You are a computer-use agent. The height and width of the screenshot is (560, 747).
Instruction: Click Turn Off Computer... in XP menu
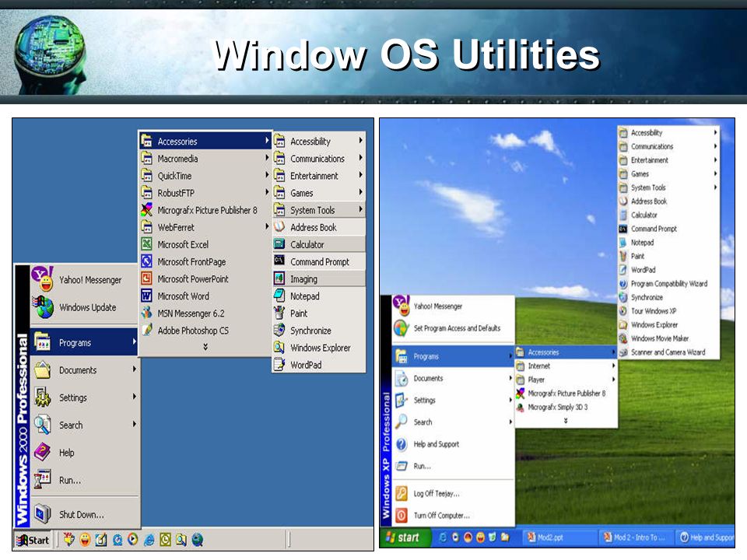[453, 515]
